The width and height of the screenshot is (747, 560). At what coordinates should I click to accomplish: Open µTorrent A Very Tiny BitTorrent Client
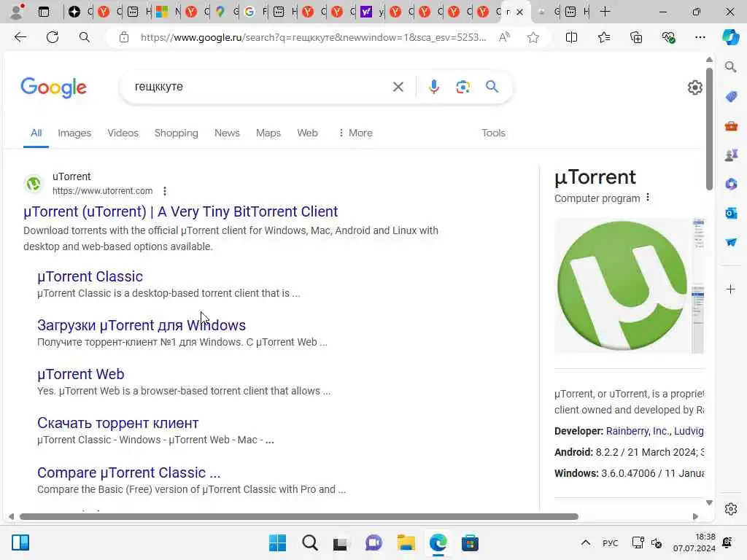point(181,211)
